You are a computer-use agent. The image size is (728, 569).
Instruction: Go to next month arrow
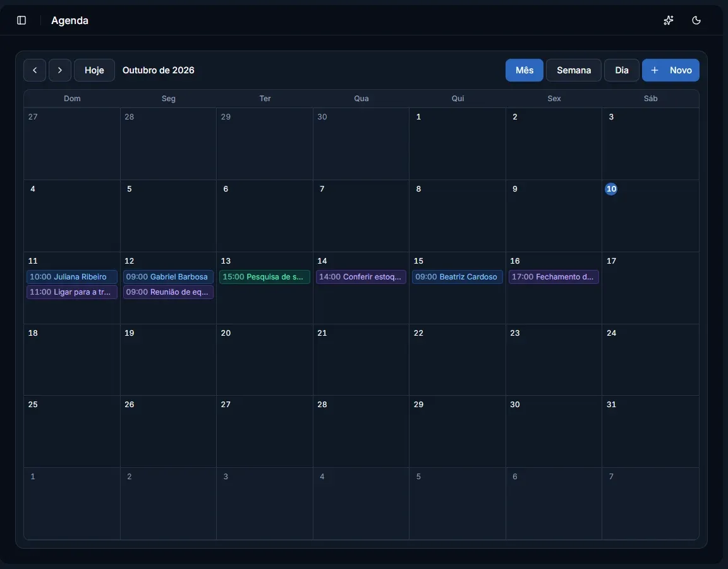(60, 70)
